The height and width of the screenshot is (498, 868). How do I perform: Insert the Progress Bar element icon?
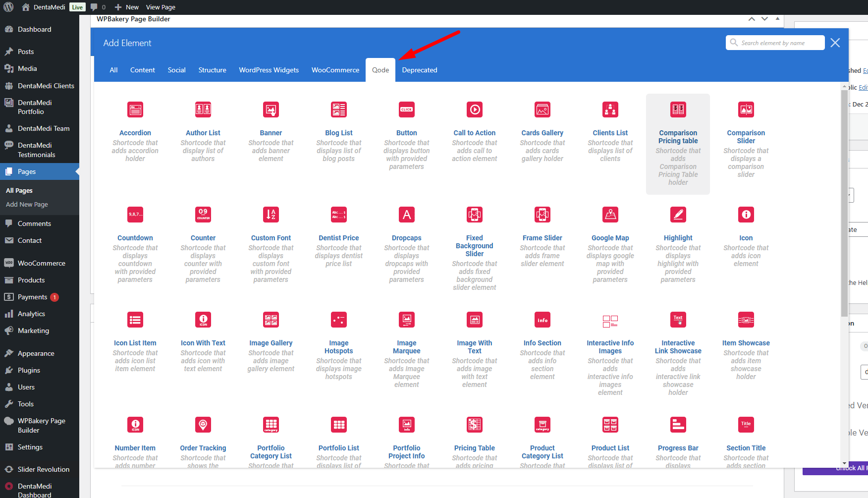coord(678,425)
